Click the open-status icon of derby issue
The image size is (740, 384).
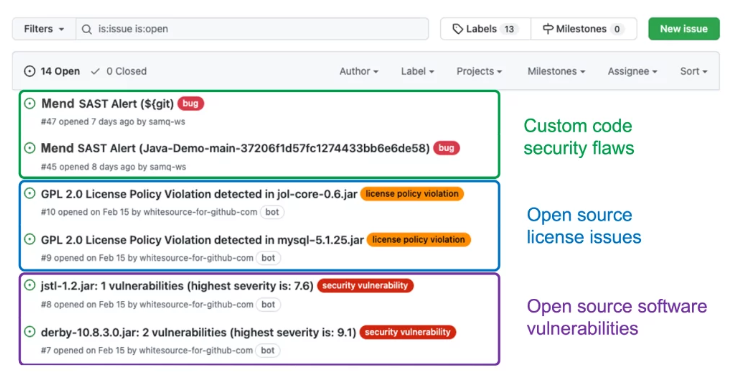click(x=30, y=332)
